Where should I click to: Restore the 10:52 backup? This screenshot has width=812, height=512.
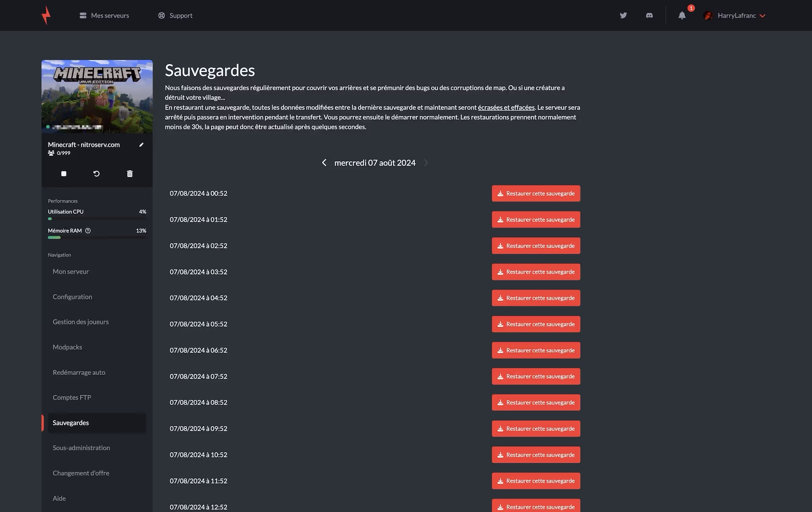click(x=536, y=455)
